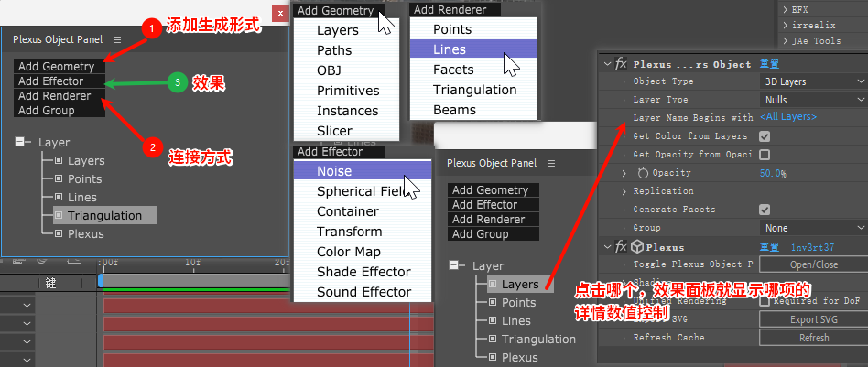Expand the JAe Tools folder

(x=786, y=40)
